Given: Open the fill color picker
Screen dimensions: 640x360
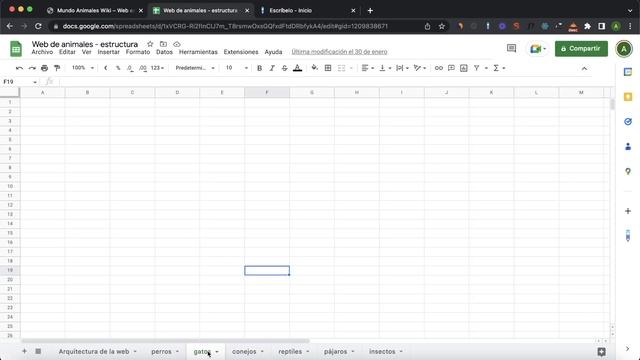Looking at the screenshot, I should click(x=314, y=68).
